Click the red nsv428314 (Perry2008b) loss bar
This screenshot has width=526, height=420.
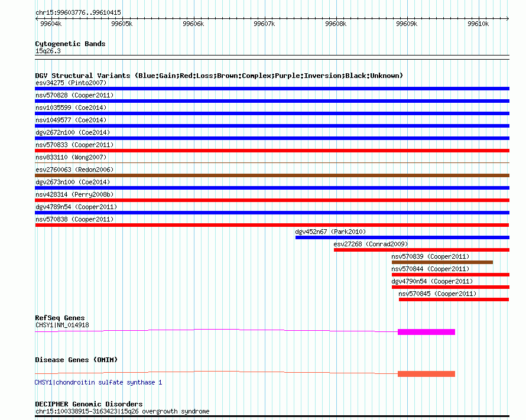[x=272, y=200]
